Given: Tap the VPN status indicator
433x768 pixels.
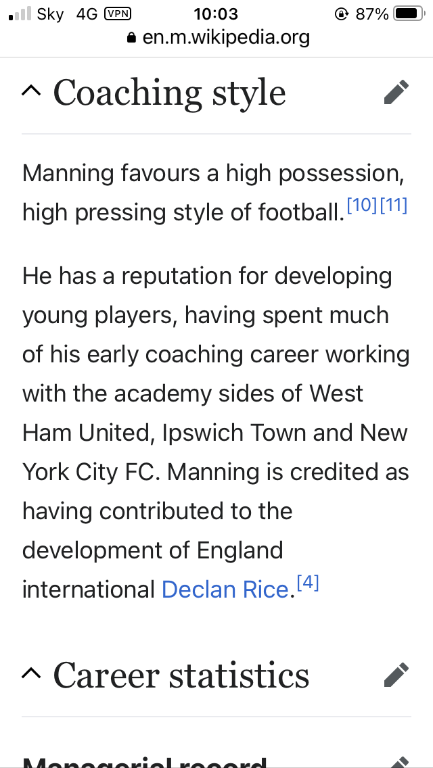Looking at the screenshot, I should tap(118, 14).
